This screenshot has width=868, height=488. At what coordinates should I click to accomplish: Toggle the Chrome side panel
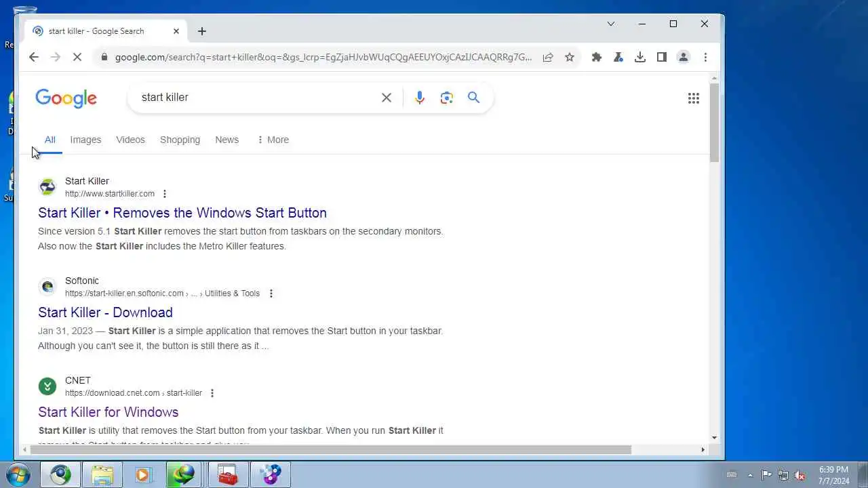coord(662,58)
